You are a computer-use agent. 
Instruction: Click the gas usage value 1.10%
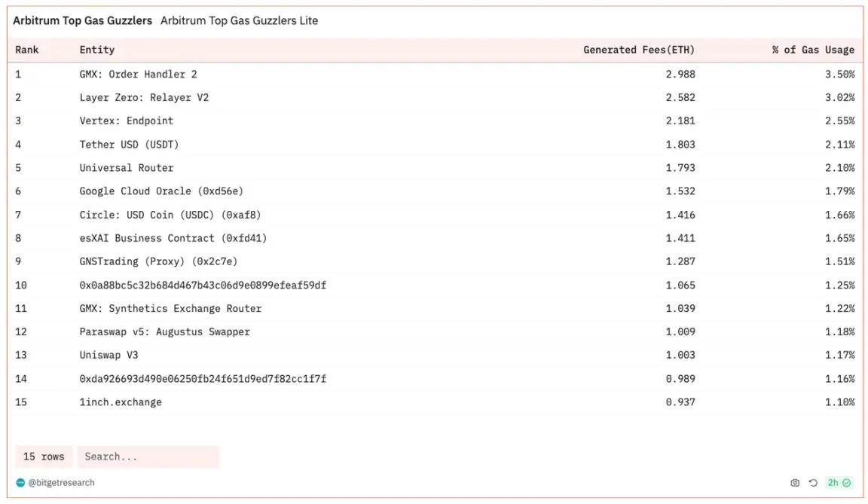pyautogui.click(x=840, y=402)
